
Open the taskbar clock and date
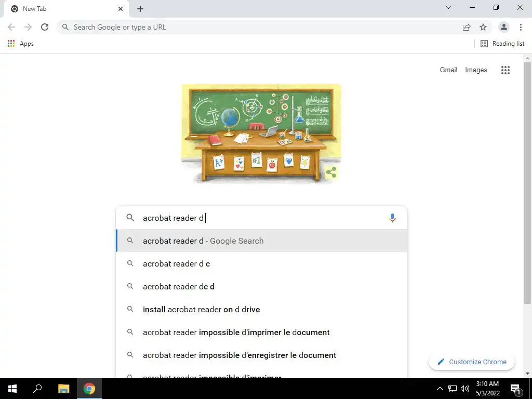[x=487, y=389]
